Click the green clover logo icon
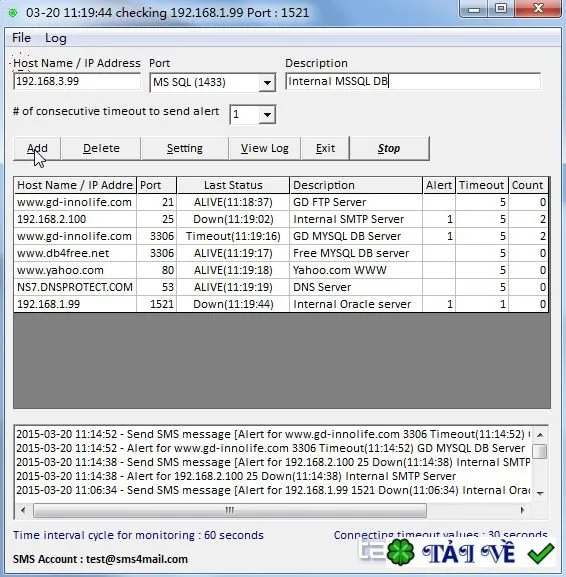566x577 pixels. (x=401, y=551)
